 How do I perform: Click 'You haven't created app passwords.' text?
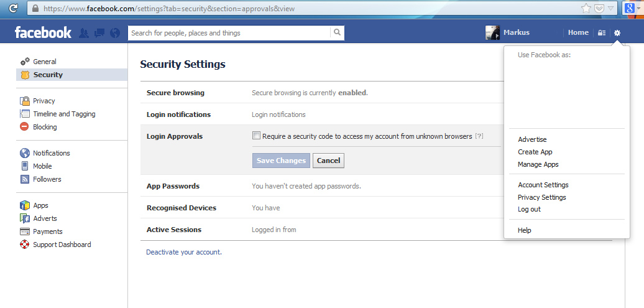[x=306, y=186]
